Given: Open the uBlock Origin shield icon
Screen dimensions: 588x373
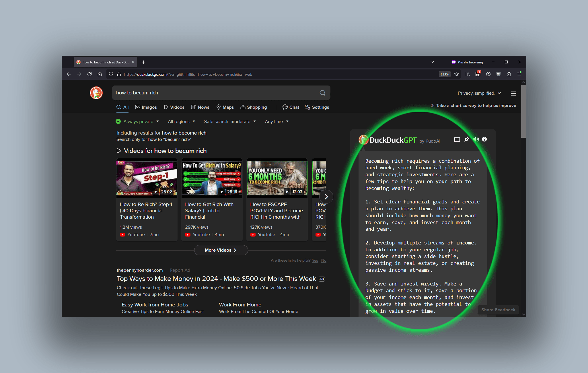Looking at the screenshot, I should coord(499,74).
